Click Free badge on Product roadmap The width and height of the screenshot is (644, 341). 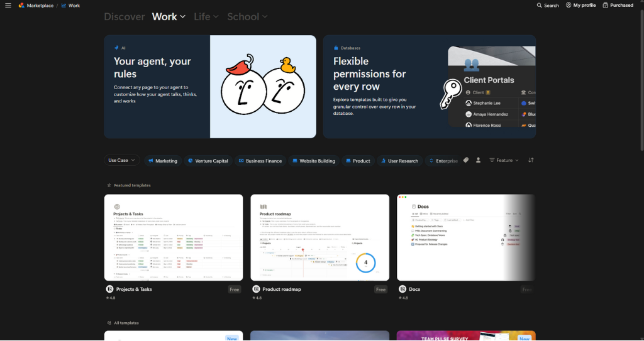coord(380,290)
